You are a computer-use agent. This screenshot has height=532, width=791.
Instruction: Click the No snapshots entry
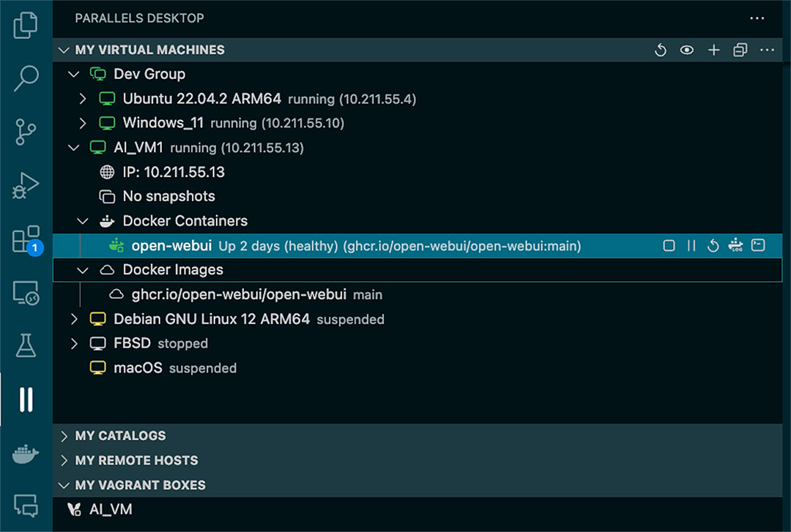169,196
